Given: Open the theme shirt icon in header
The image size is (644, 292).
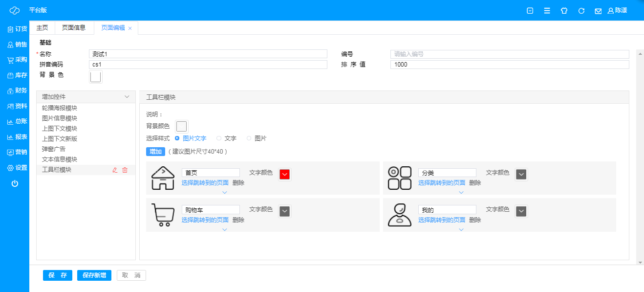Looking at the screenshot, I should [x=564, y=11].
